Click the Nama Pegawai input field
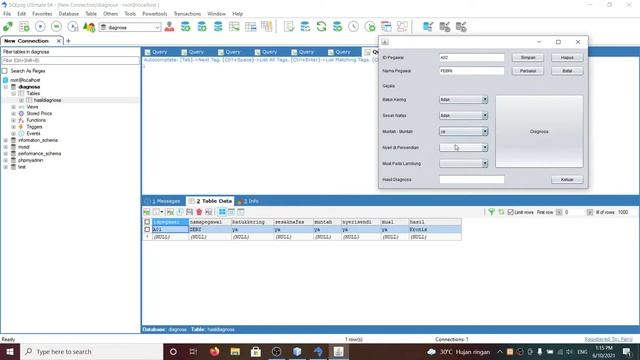Image resolution: width=640 pixels, height=360 pixels. tap(471, 71)
